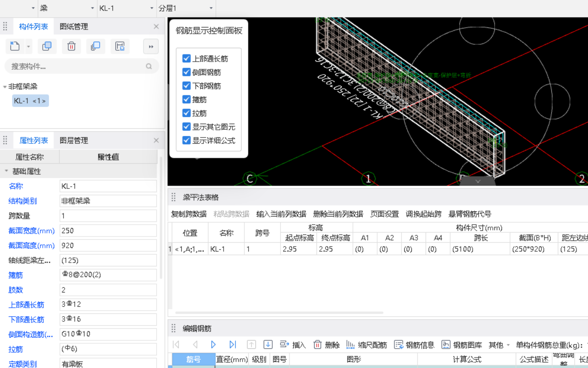Viewport: 588px width, 368px height.
Task: Click the move row up icon
Action: coord(251,345)
